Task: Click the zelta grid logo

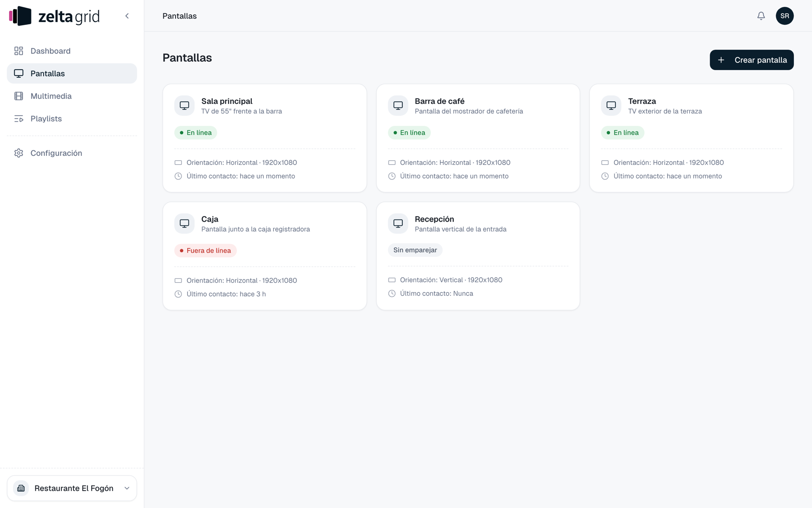Action: [x=54, y=16]
